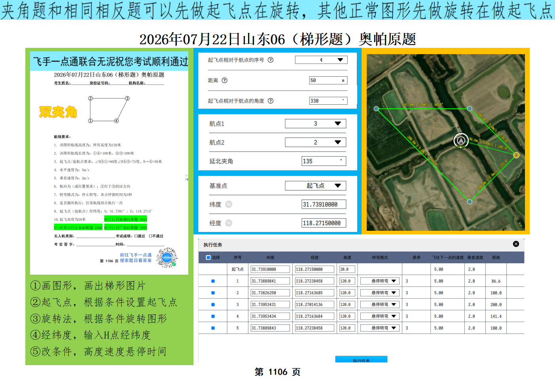The image size is (555, 392).
Task: Open green link 07月12日山东06原题 1046
Action: (78, 228)
